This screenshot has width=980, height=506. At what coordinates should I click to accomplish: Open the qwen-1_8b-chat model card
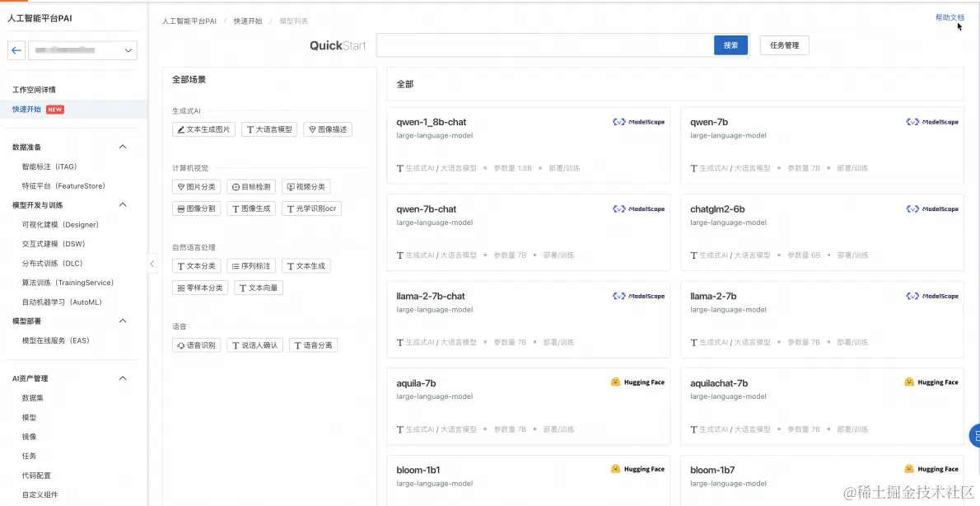click(x=528, y=146)
